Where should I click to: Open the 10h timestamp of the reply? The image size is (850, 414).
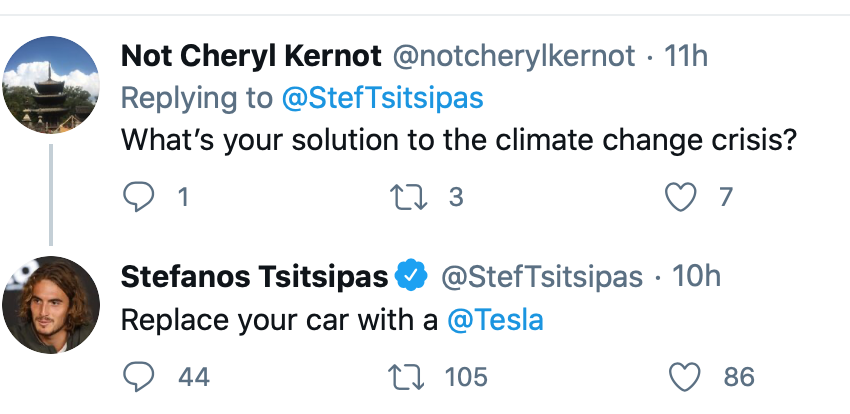tap(696, 276)
